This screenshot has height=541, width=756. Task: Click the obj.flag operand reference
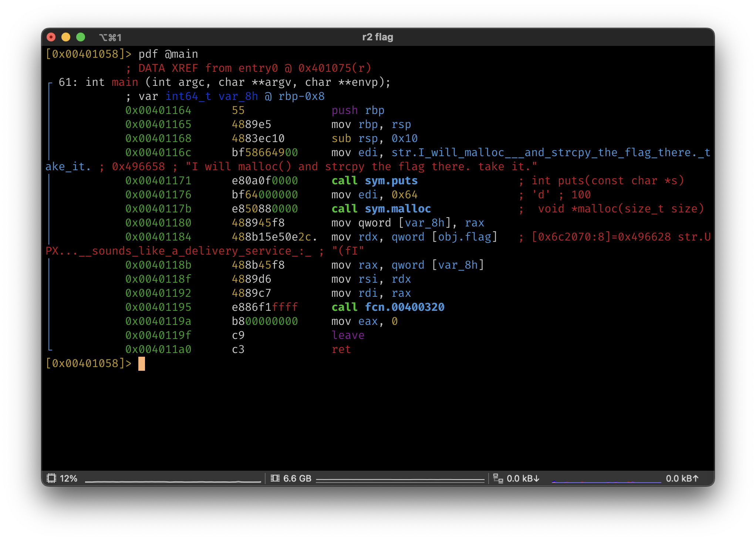coord(465,237)
